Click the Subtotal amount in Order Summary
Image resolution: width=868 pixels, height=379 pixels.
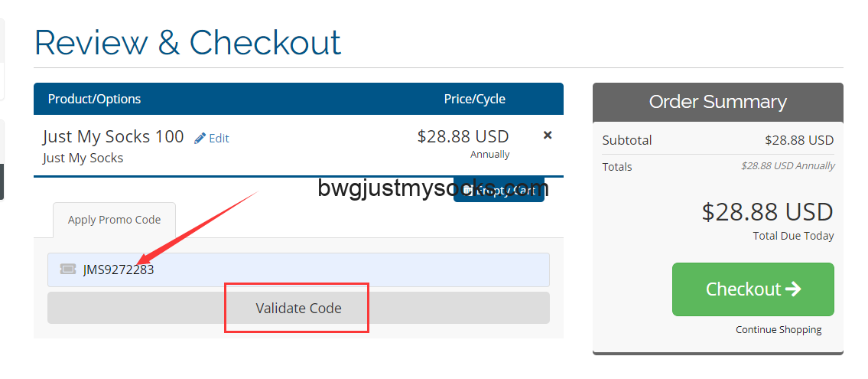[x=798, y=140]
